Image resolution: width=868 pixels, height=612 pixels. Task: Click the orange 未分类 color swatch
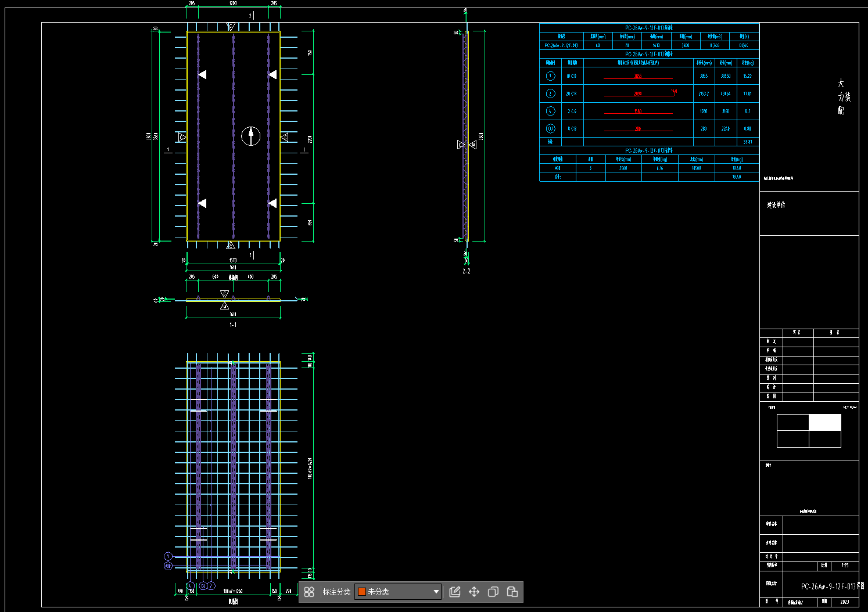click(x=362, y=592)
